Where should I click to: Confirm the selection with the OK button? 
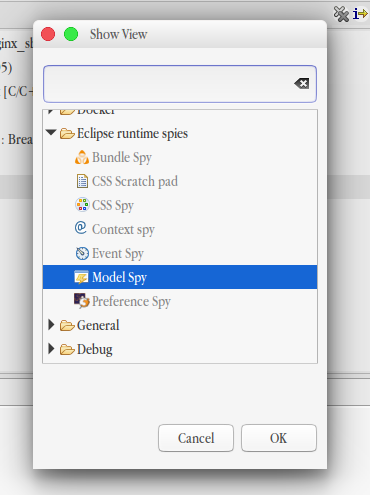pos(279,438)
